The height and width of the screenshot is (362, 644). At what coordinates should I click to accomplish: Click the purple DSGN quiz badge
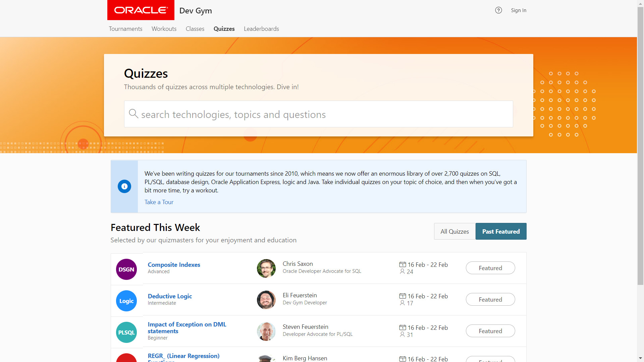(126, 269)
